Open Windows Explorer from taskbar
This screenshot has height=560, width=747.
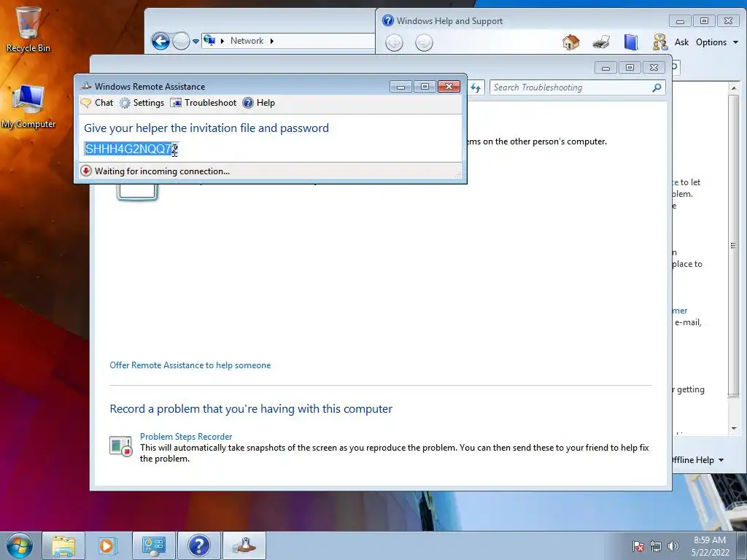click(63, 545)
